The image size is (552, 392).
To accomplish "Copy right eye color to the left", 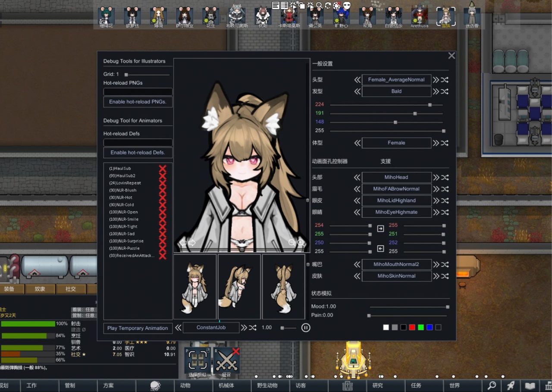I will [x=380, y=249].
